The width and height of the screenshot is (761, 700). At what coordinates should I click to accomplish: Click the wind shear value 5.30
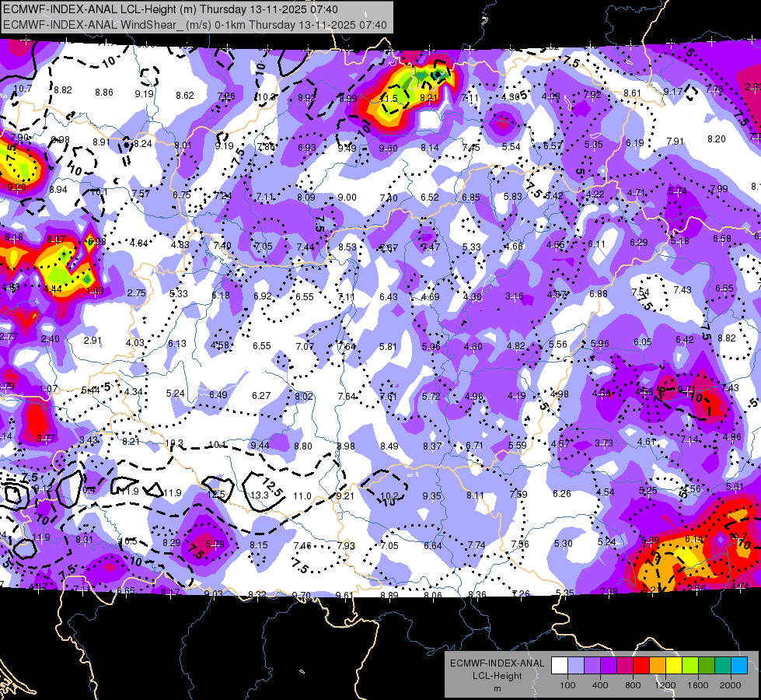[563, 543]
